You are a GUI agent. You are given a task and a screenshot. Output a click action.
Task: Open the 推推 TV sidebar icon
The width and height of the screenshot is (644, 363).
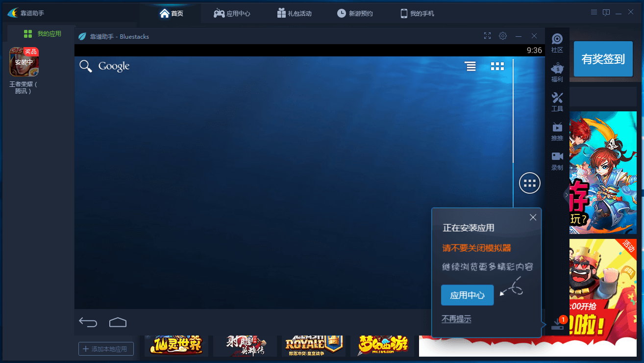[557, 131]
